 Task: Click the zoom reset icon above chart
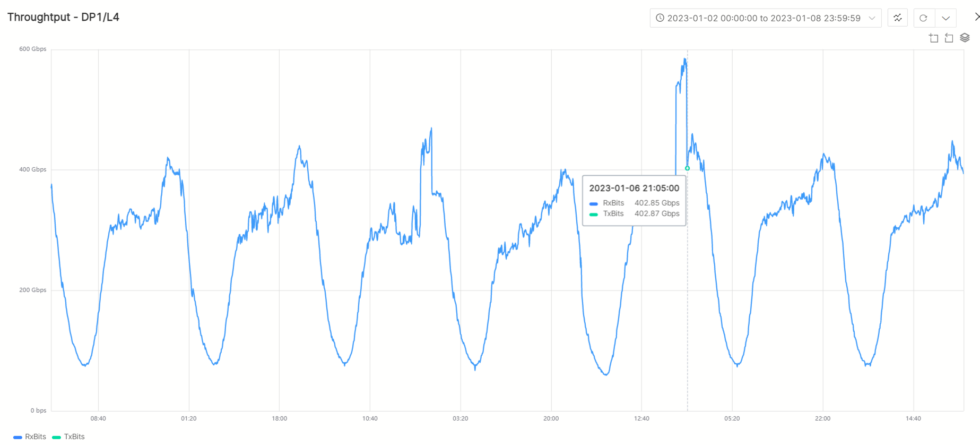[x=949, y=38]
